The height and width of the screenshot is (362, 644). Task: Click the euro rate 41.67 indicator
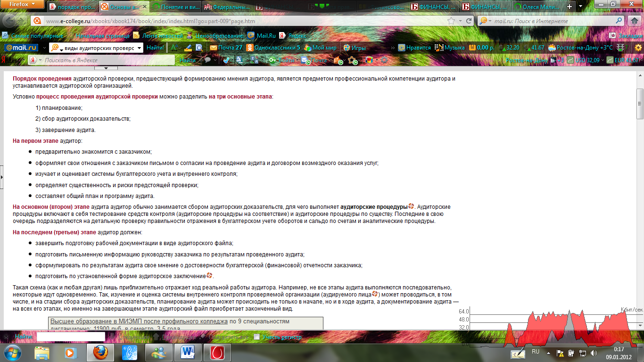(534, 48)
